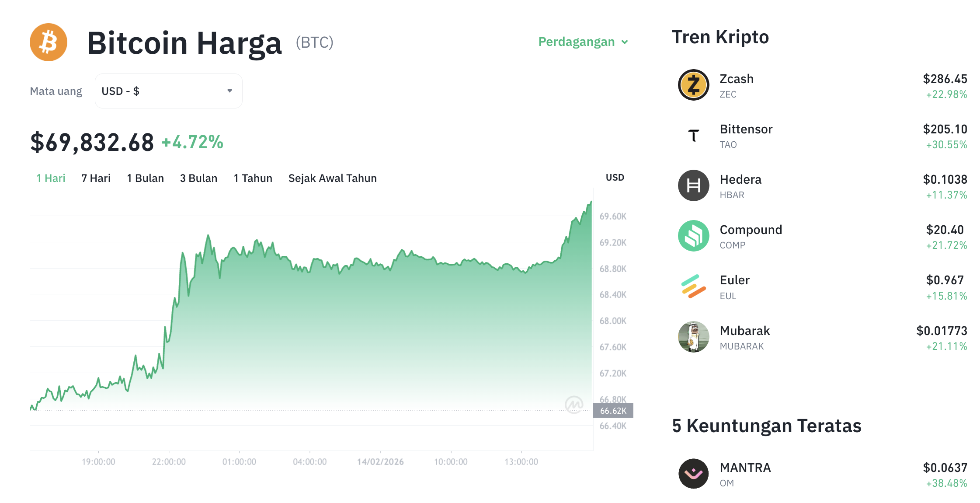Image resolution: width=980 pixels, height=503 pixels.
Task: Click the 14/02/2026 point on the chart
Action: [381, 461]
